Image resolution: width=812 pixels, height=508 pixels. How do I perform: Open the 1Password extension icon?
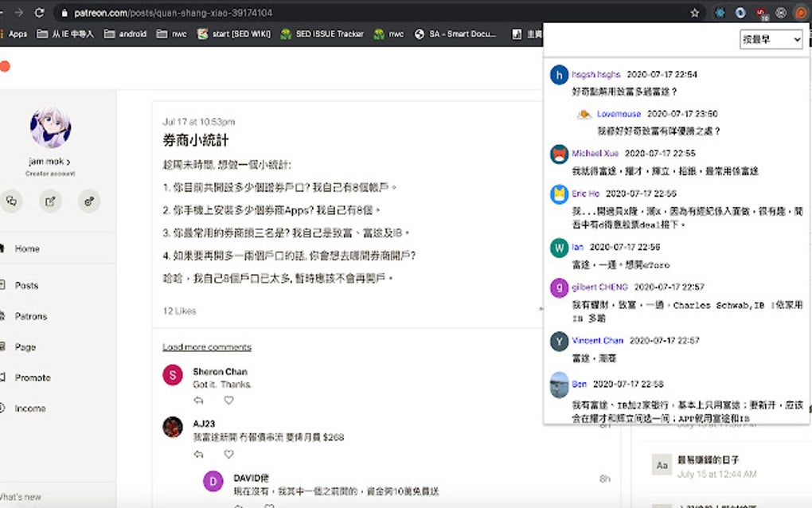point(740,12)
